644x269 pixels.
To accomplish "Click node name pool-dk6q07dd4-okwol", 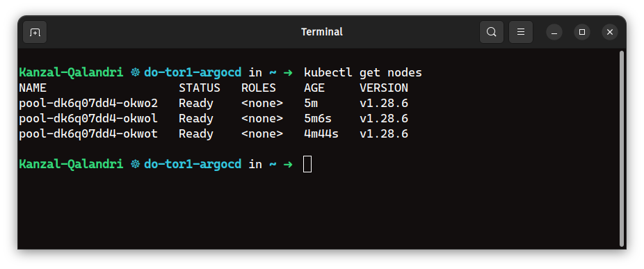I will point(88,119).
